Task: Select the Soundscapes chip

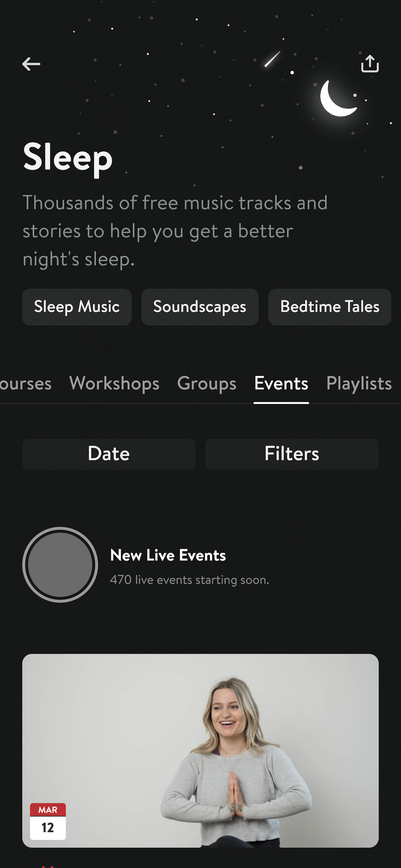Action: pos(200,307)
